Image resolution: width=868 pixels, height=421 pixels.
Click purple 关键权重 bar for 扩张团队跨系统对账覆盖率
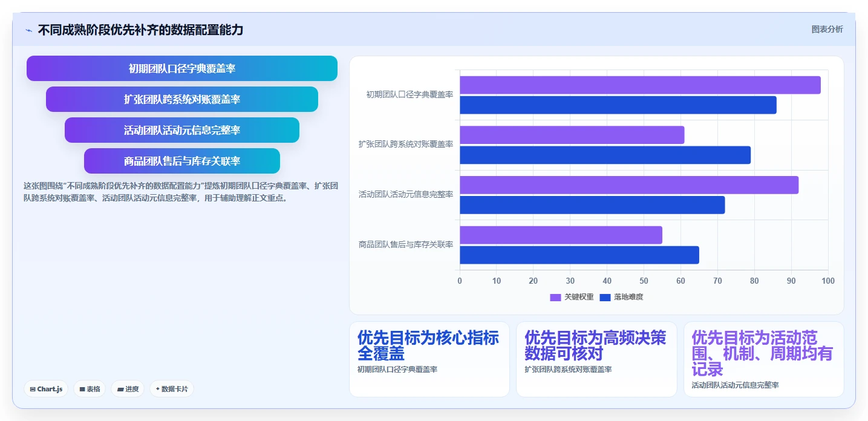coord(572,135)
